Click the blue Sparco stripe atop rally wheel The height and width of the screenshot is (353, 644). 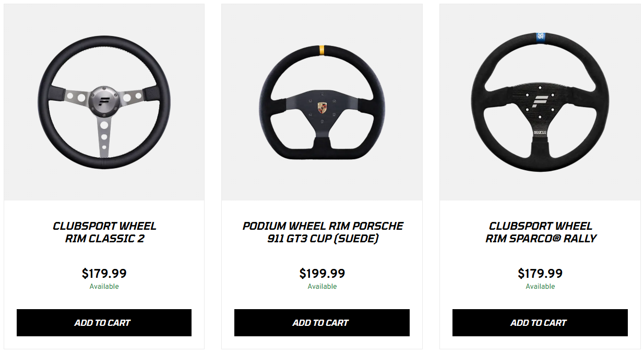[540, 37]
